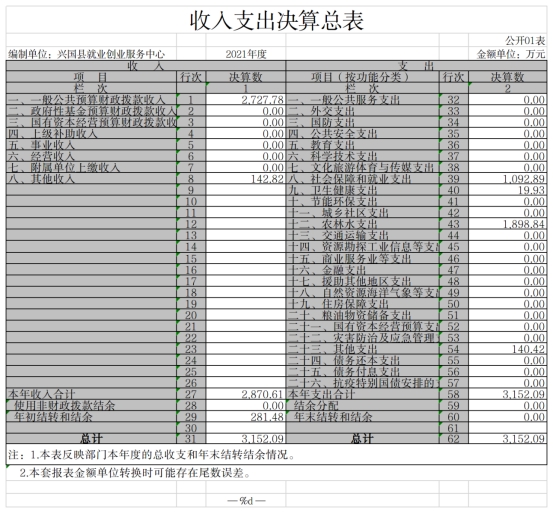Select the 1,092.89 social security expenditure cell
553x514 pixels.
point(508,179)
